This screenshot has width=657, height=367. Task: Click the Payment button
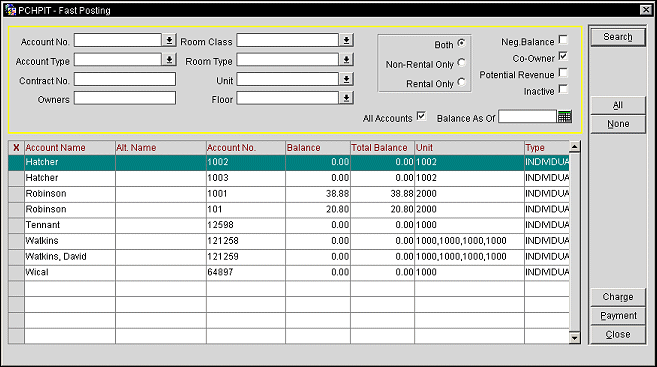coord(618,315)
